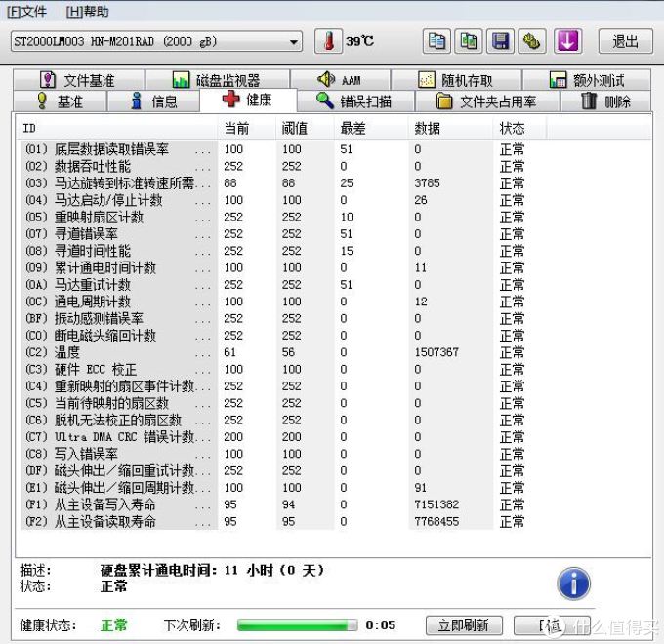Screen dimensions: 664x644
Task: Click the 当前 column header
Action: point(247,128)
